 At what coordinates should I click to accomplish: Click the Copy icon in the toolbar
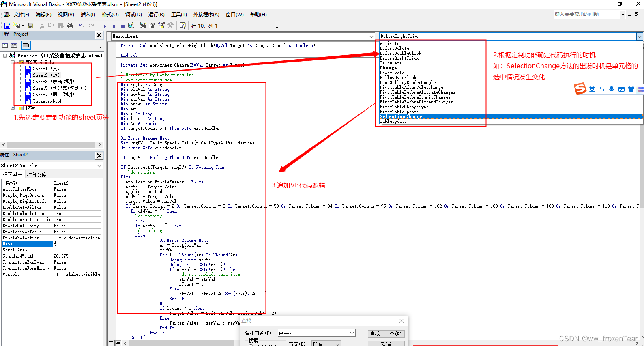(51, 26)
